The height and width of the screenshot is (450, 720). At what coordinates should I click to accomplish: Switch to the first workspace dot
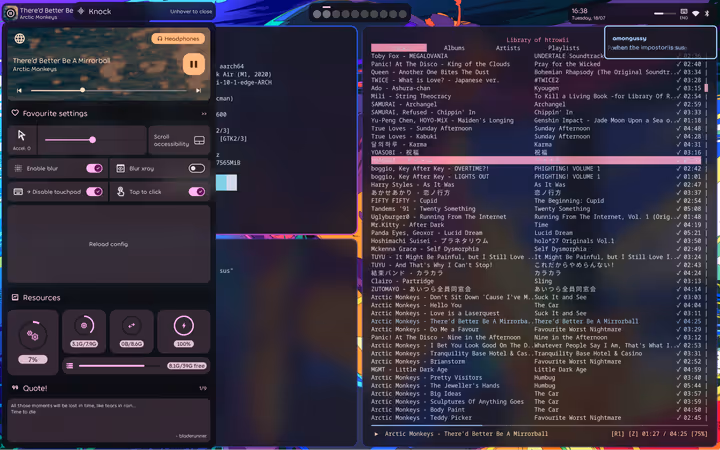(x=317, y=14)
